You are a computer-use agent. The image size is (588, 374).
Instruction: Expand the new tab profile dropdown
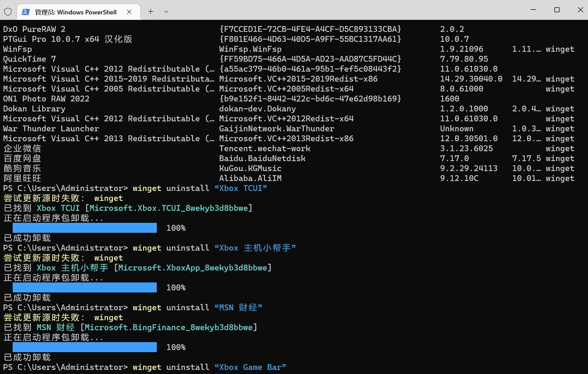[x=166, y=11]
